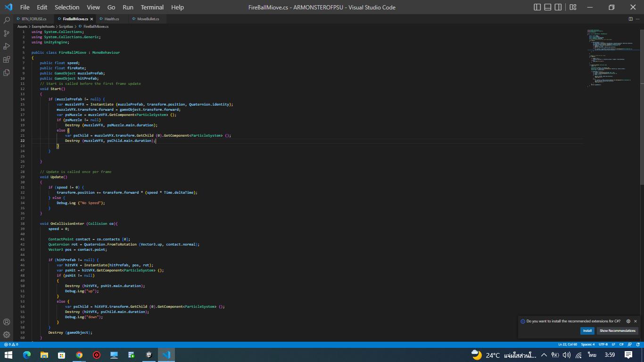Open Unity from the taskbar
The height and width of the screenshot is (362, 644).
pyautogui.click(x=149, y=355)
